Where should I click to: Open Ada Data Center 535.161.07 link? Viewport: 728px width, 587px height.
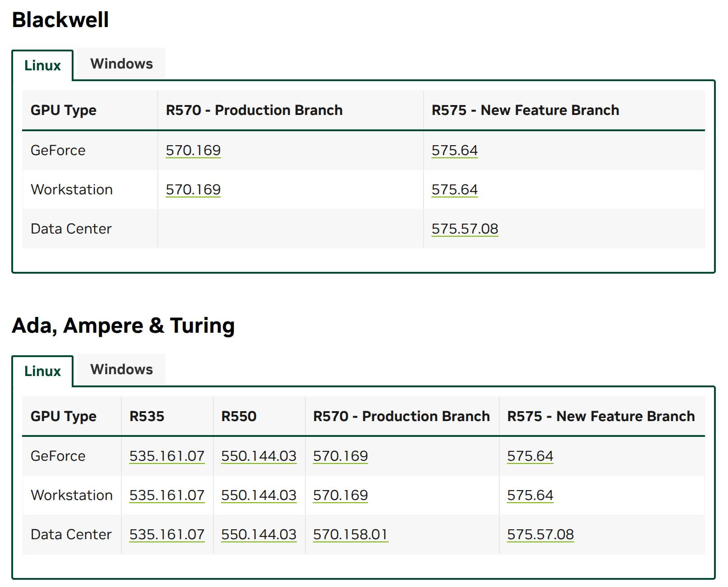coord(167,535)
